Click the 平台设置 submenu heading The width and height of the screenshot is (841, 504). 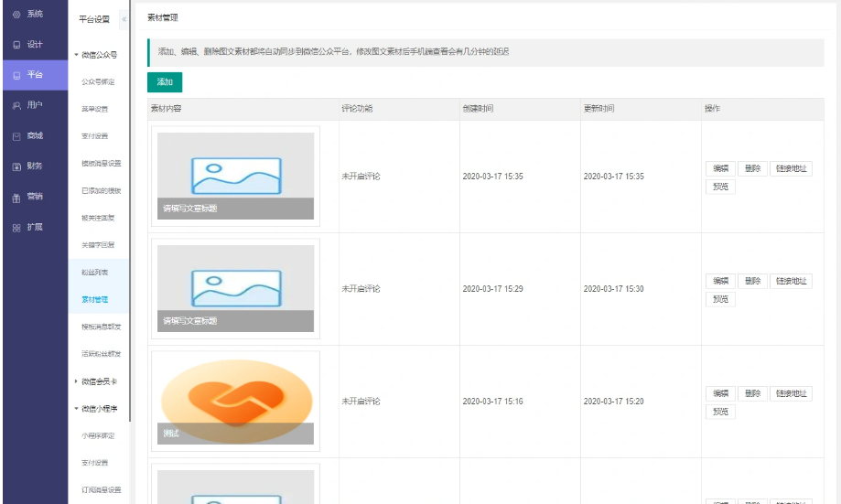point(94,19)
